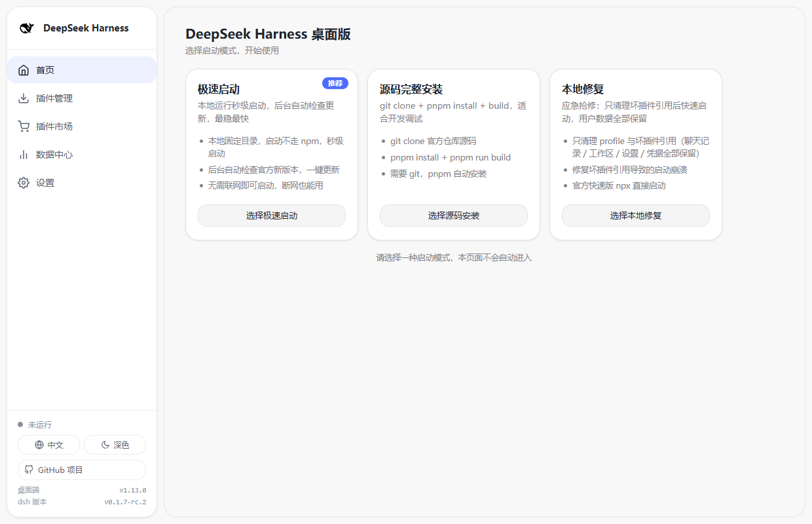Viewport: 812px width, 524px height.
Task: Click the 极速启动 card title
Action: pyautogui.click(x=219, y=89)
